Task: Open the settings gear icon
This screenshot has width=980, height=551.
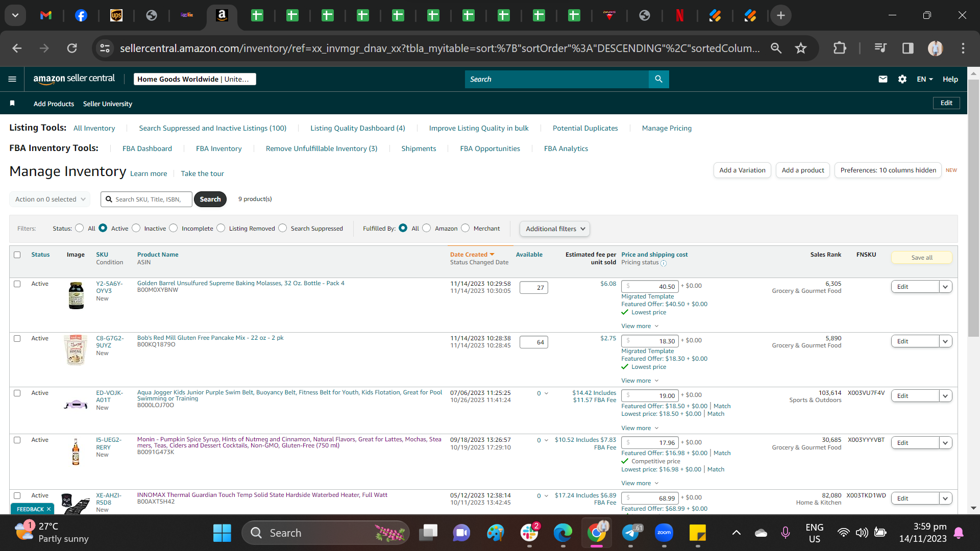Action: pos(902,79)
